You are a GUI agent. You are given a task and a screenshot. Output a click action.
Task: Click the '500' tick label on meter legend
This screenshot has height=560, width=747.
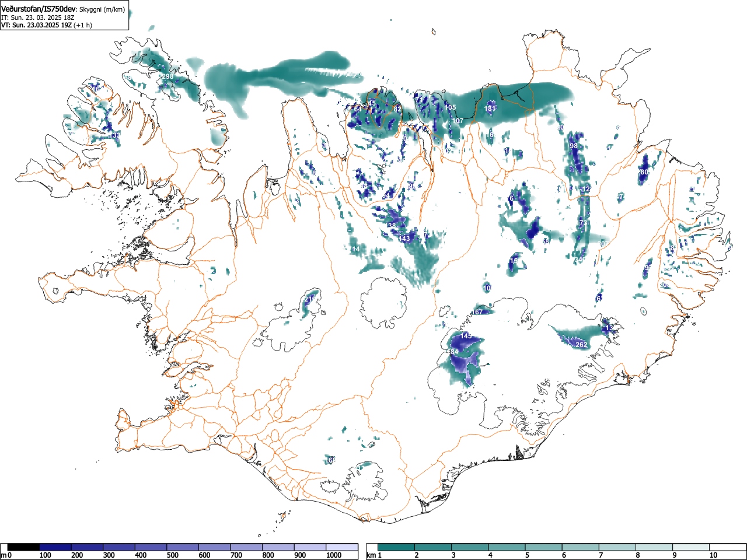[172, 555]
